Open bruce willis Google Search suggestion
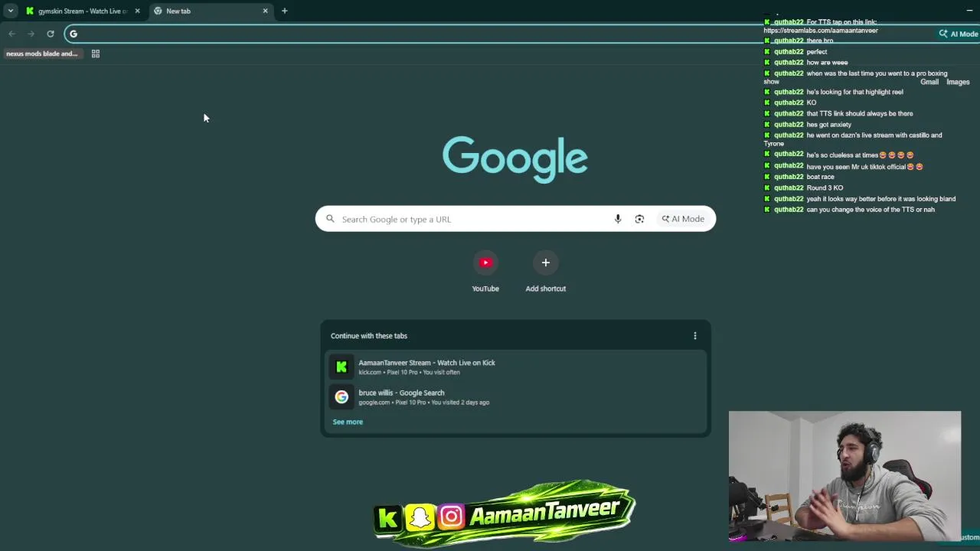Image resolution: width=980 pixels, height=551 pixels. point(515,397)
